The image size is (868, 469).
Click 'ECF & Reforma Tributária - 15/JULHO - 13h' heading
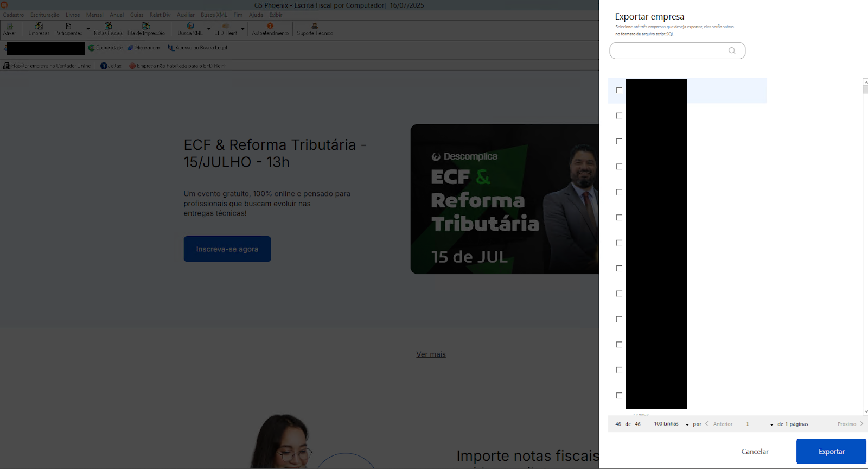point(275,154)
